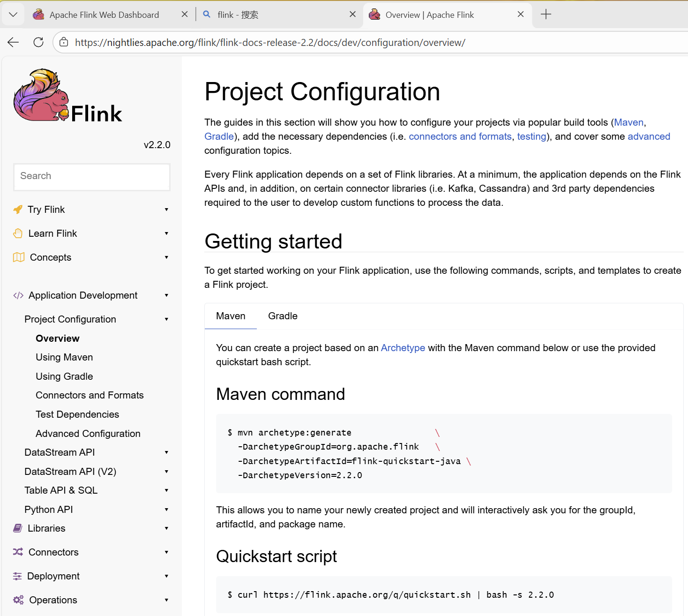Open the Archetype link

[x=403, y=348]
